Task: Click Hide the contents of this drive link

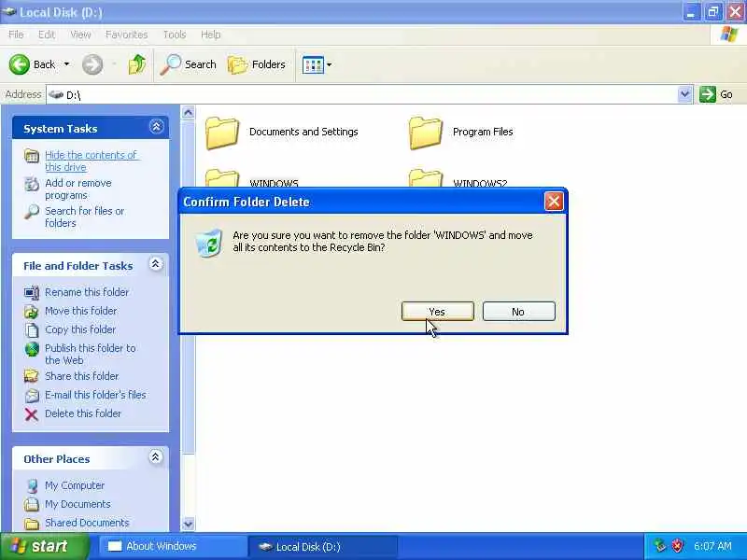Action: (91, 161)
